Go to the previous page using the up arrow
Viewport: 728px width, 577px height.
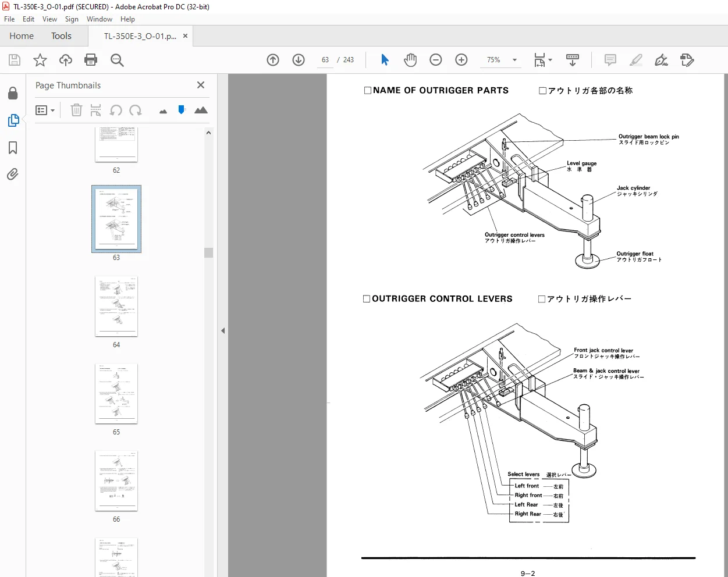coord(273,60)
